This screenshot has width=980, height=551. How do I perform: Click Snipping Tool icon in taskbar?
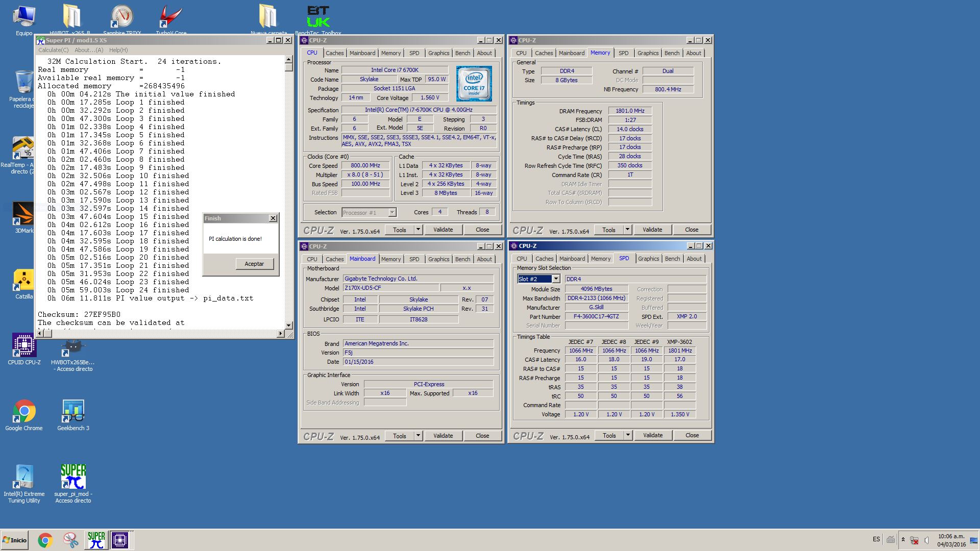[70, 540]
